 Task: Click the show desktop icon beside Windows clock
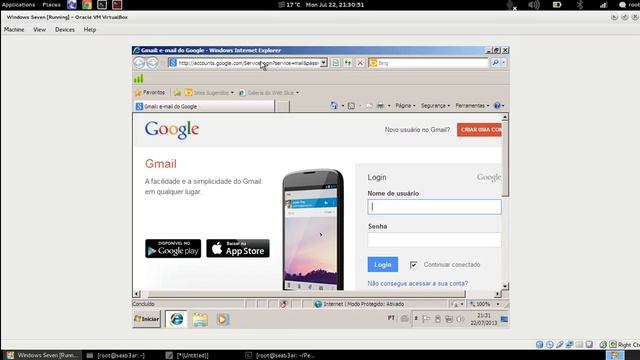pos(504,319)
